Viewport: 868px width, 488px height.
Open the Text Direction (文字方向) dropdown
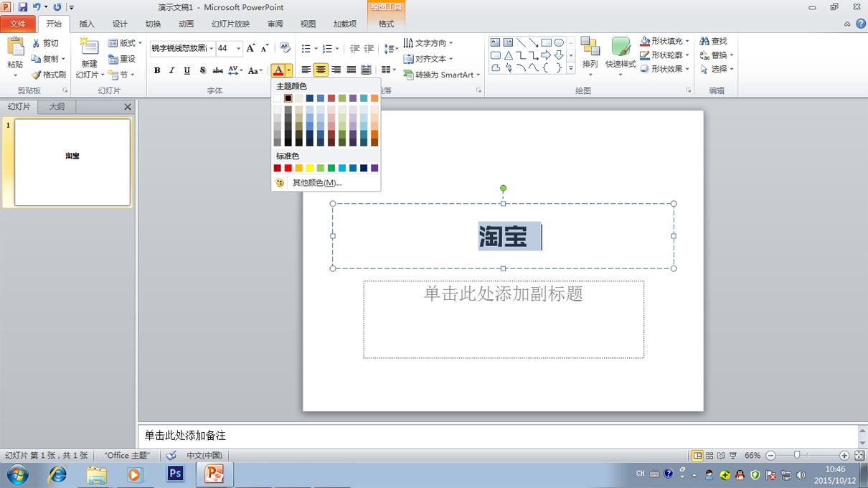tap(429, 43)
